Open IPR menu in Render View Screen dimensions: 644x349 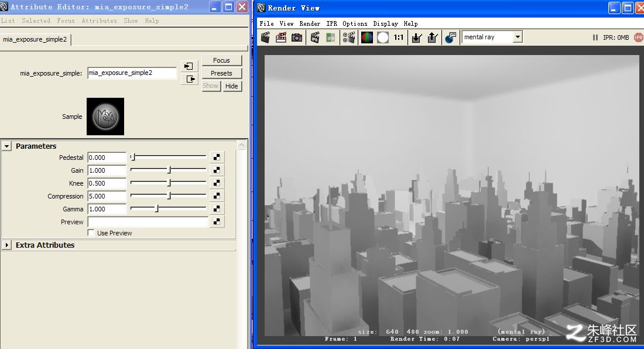click(x=331, y=23)
